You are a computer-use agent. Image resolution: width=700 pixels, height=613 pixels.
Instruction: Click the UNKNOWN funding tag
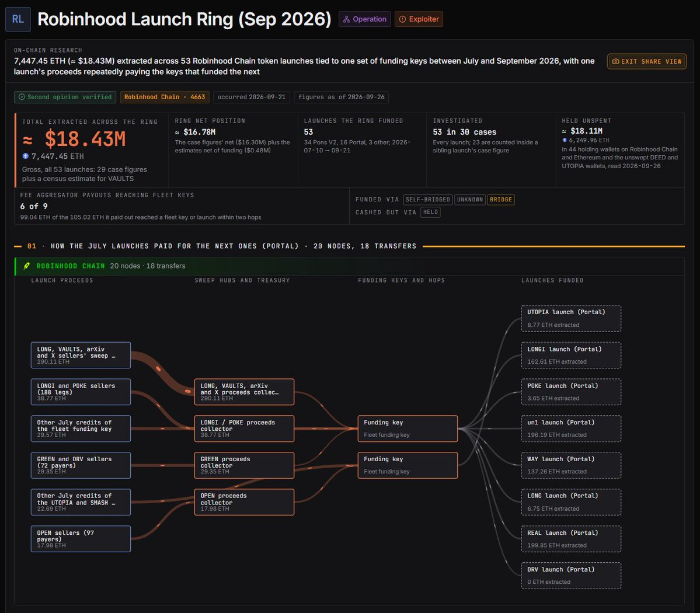pos(469,200)
